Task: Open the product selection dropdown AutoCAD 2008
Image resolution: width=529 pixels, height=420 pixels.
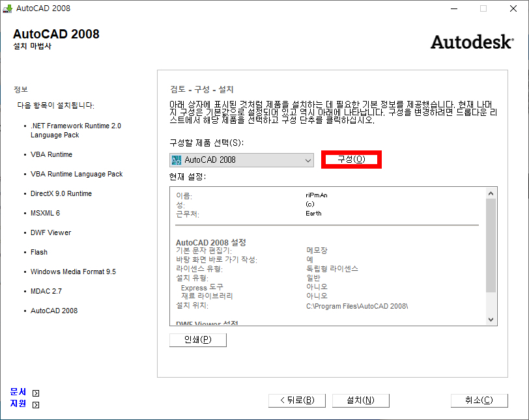Action: pos(242,160)
